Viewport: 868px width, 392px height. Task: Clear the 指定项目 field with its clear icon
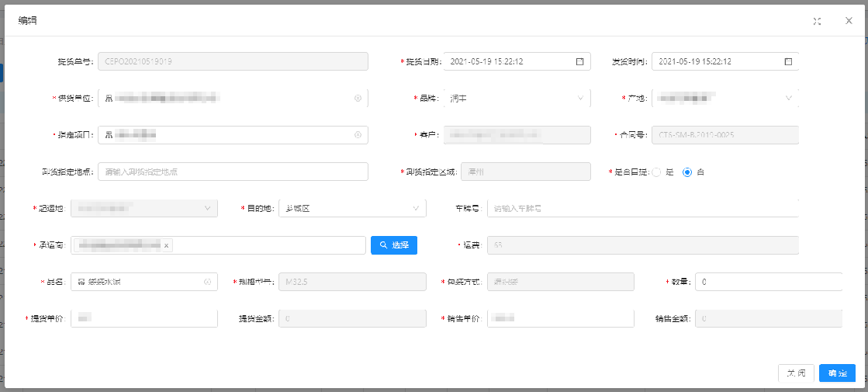coord(358,134)
